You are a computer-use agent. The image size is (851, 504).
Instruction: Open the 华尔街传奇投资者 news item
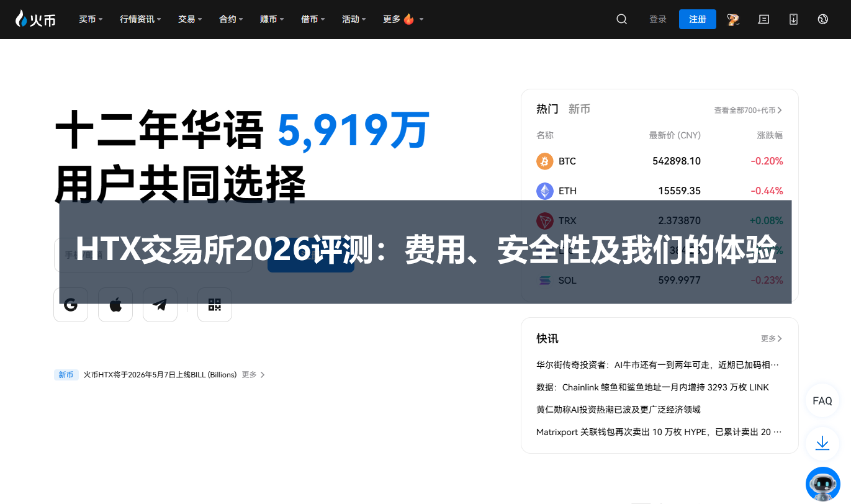(x=658, y=365)
